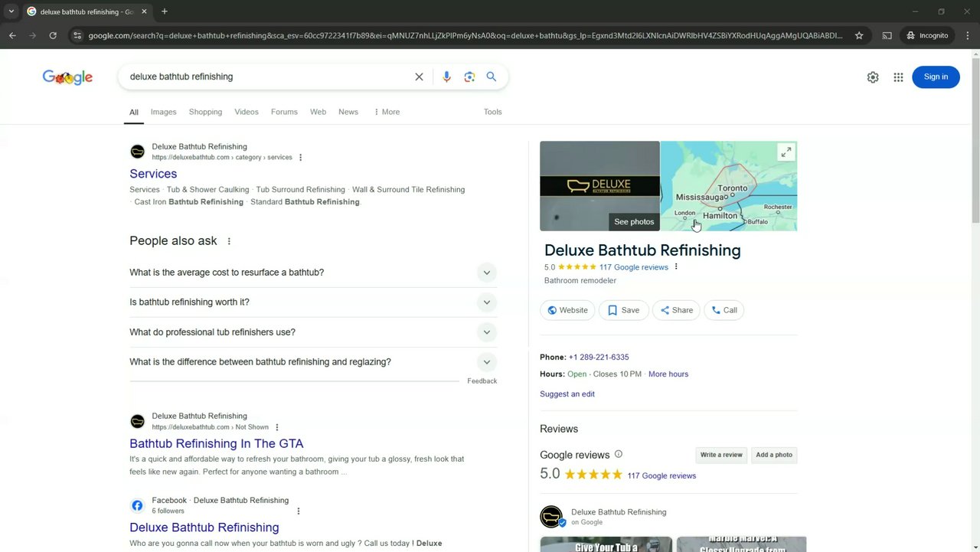Open options next to 'Not Shown' result
This screenshot has height=552, width=980.
(277, 427)
